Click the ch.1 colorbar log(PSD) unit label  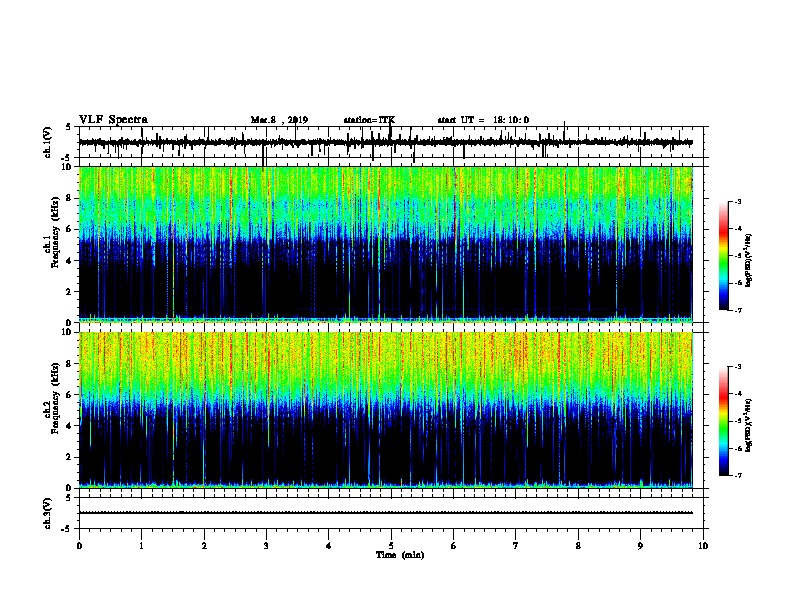click(x=748, y=260)
